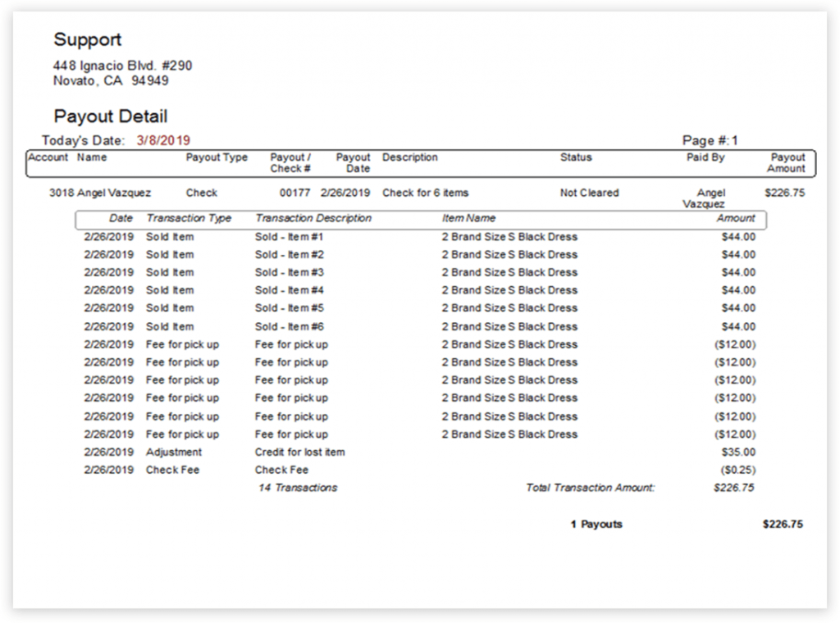
Task: Click the Sold - Item #4 description
Action: (x=290, y=290)
